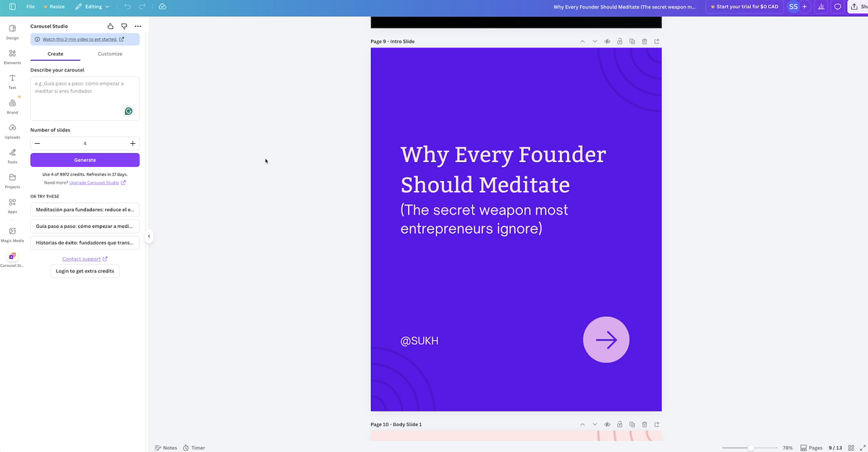Add collaborators with the plus icon
Screen dimensions: 868x452
click(x=804, y=7)
